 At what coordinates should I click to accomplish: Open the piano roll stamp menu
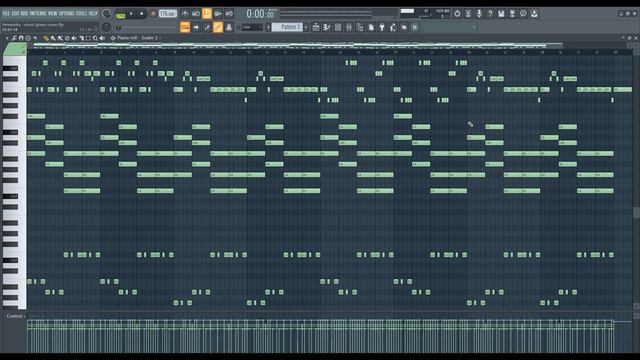tap(28, 38)
